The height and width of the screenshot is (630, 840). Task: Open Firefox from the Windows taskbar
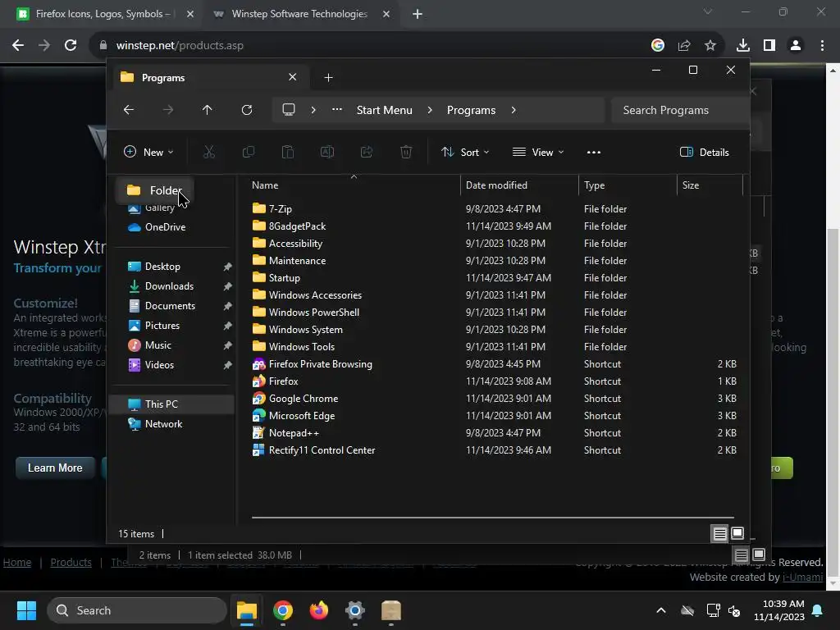319,610
